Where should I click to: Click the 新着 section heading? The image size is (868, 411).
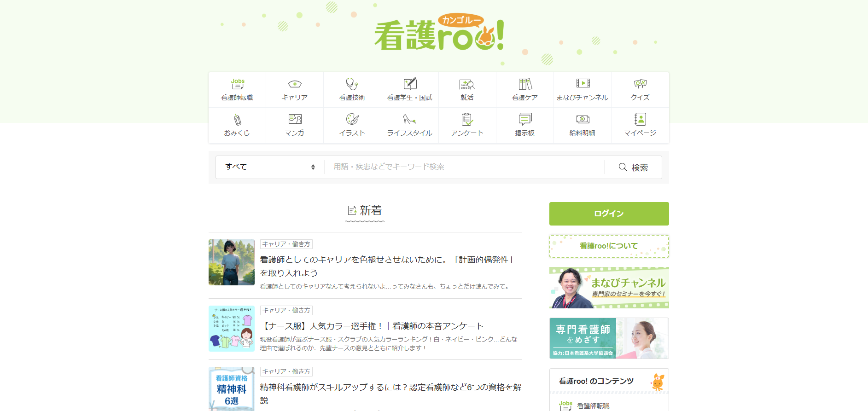[x=365, y=211]
